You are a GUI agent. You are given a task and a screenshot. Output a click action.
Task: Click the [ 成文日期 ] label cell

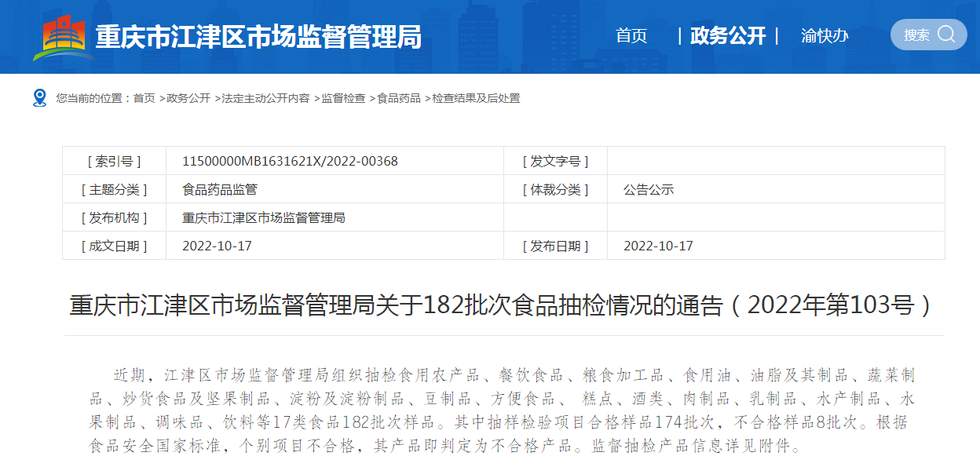115,246
